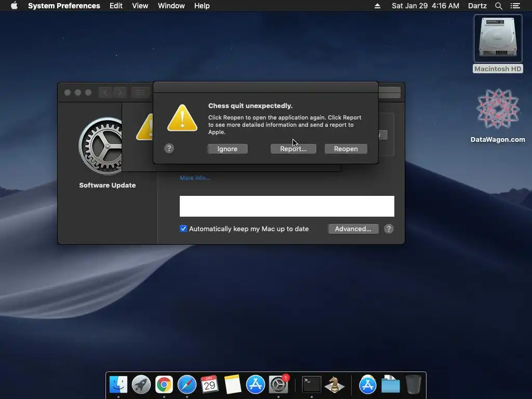Click the date and time in menu bar
This screenshot has width=532, height=399.
(425, 6)
